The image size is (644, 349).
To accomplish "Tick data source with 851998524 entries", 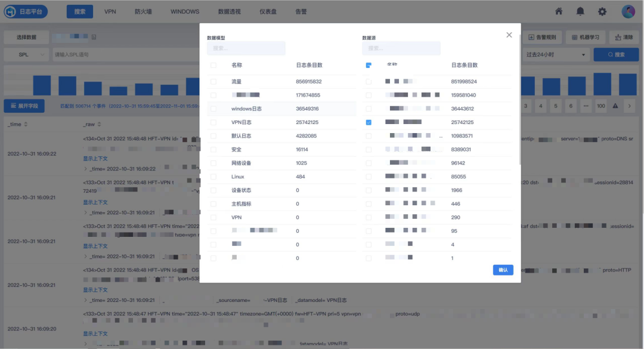I will pyautogui.click(x=369, y=82).
